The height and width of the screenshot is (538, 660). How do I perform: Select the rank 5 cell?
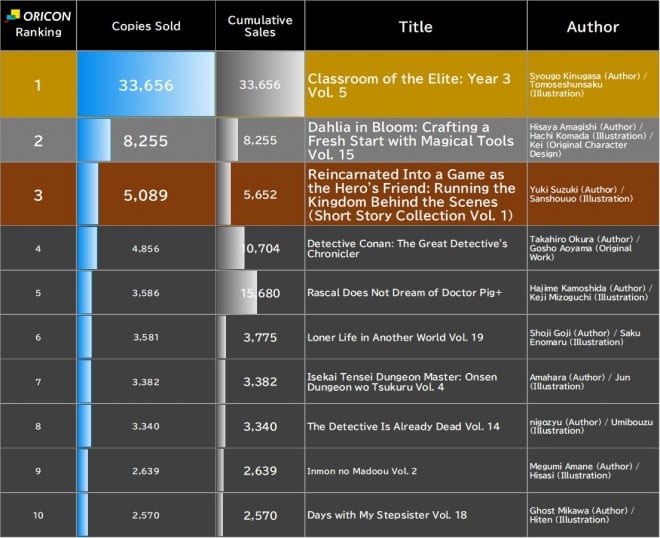click(38, 293)
